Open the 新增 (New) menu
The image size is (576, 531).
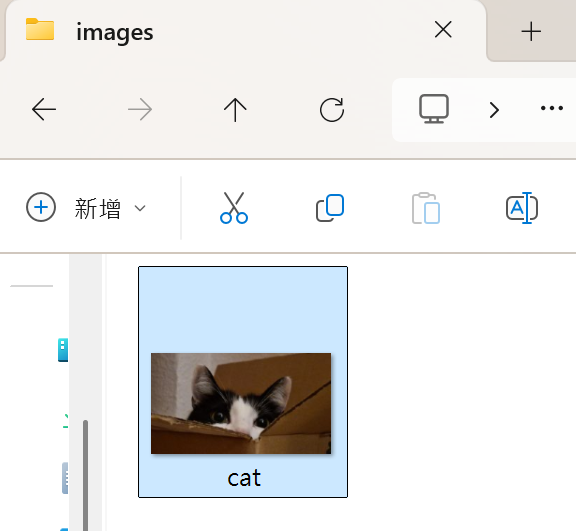pyautogui.click(x=86, y=208)
